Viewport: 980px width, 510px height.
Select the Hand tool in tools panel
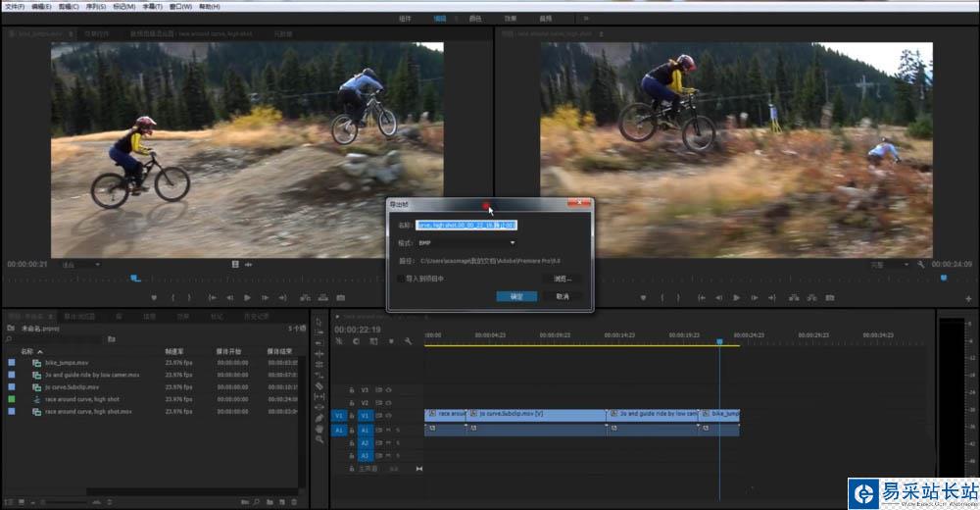tap(319, 429)
